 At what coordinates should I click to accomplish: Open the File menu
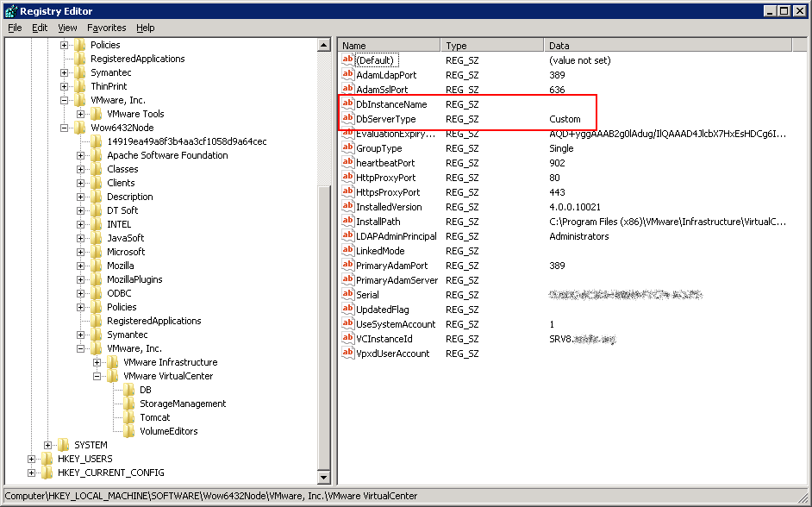15,28
